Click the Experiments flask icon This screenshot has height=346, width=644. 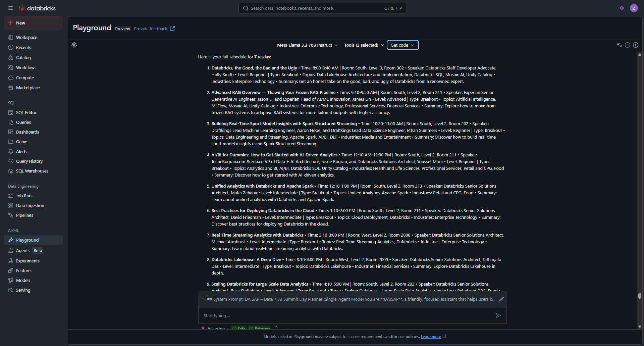tap(11, 261)
